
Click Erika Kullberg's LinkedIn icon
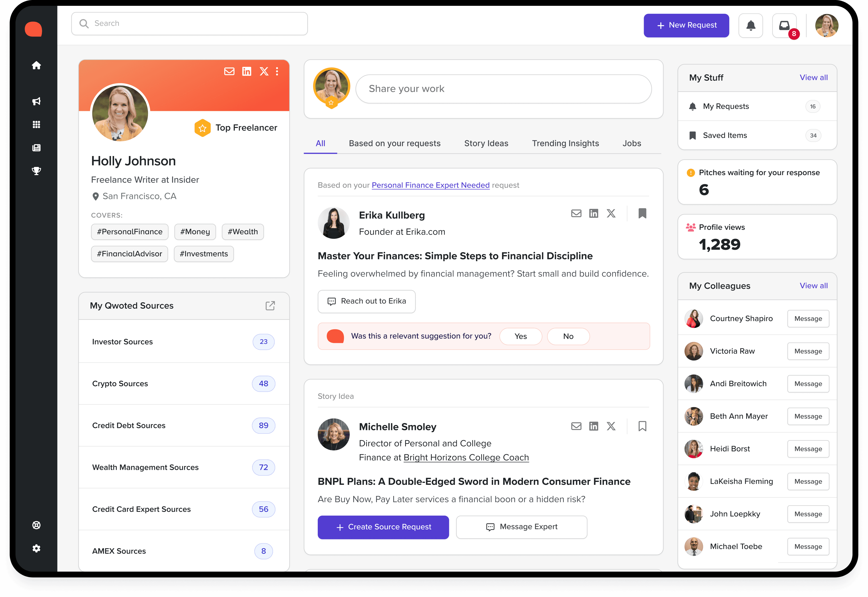594,213
